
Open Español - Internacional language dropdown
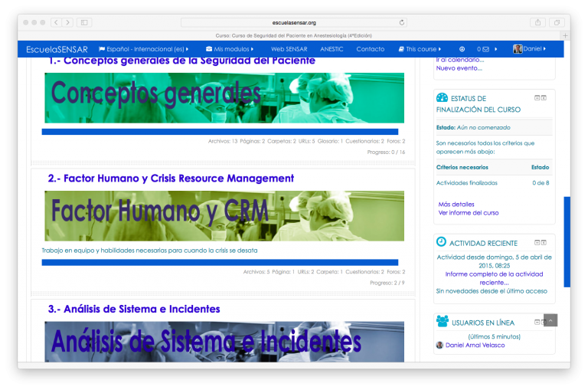143,49
